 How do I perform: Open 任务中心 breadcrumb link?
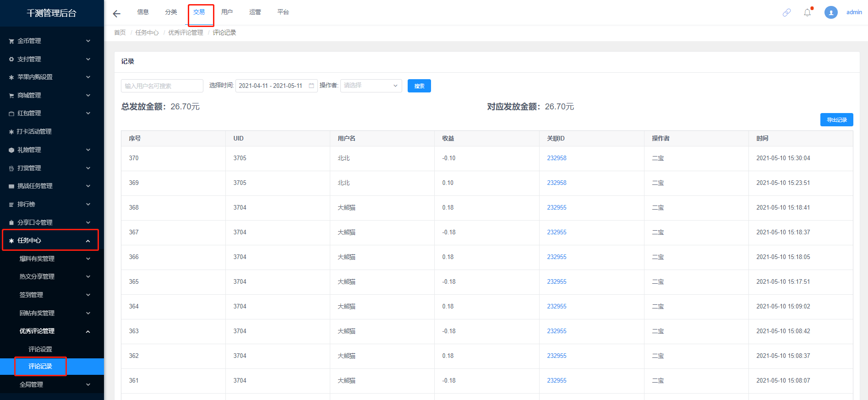[x=147, y=32]
